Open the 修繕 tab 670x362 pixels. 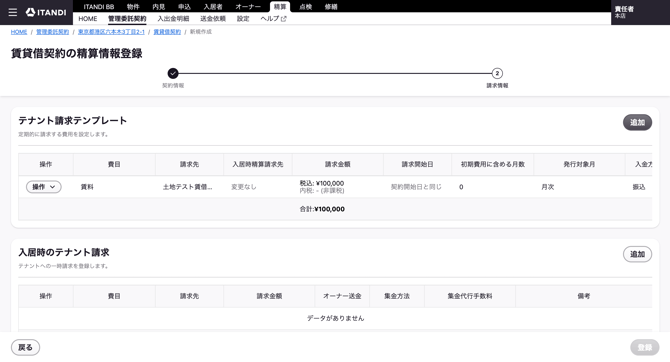click(331, 7)
